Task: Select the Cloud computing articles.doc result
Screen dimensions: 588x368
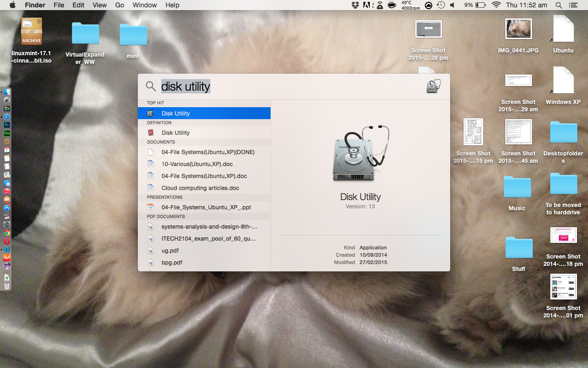Action: click(x=204, y=188)
